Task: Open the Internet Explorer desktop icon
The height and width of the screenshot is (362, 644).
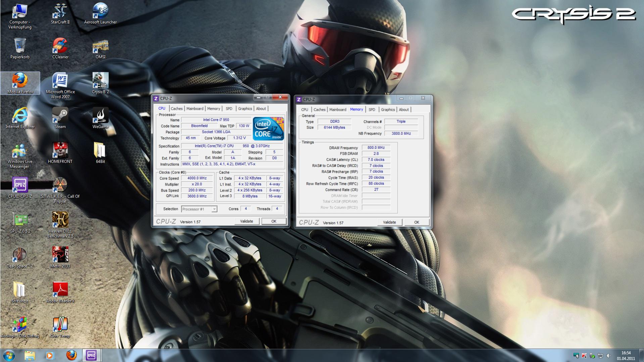Action: click(20, 118)
